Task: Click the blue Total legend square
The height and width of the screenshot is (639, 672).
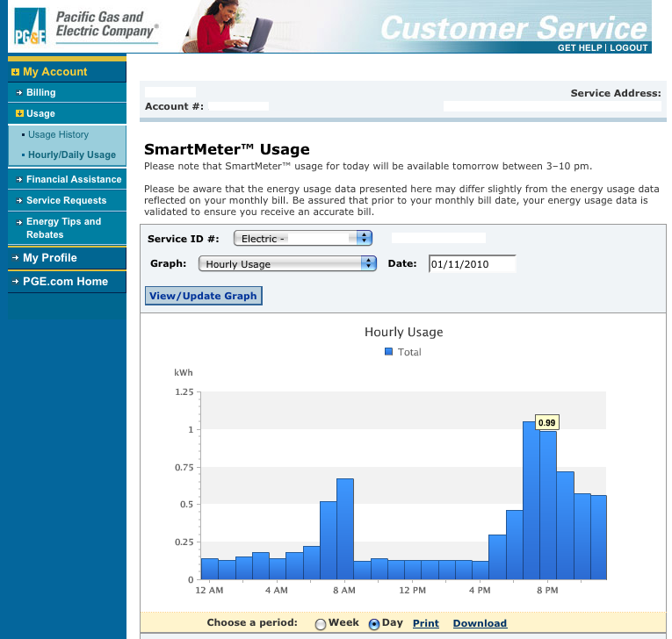Action: pyautogui.click(x=389, y=352)
